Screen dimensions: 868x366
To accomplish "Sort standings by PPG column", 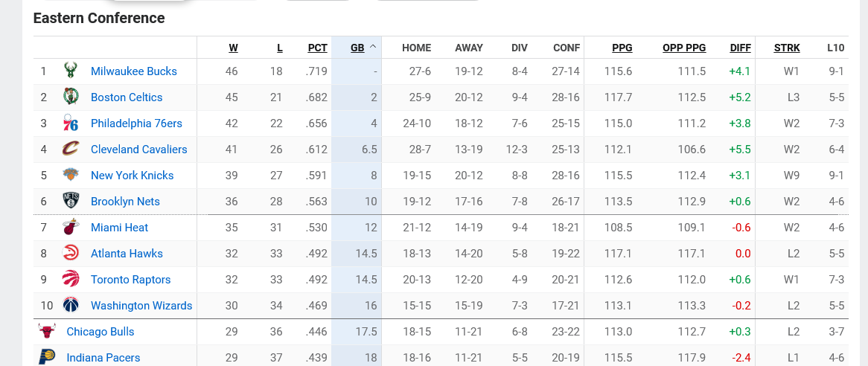I will click(622, 48).
